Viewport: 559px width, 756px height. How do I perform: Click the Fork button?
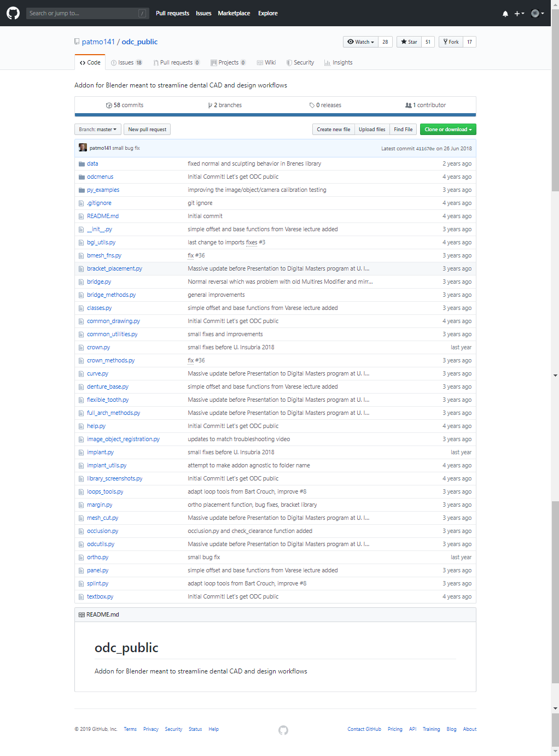coord(451,42)
